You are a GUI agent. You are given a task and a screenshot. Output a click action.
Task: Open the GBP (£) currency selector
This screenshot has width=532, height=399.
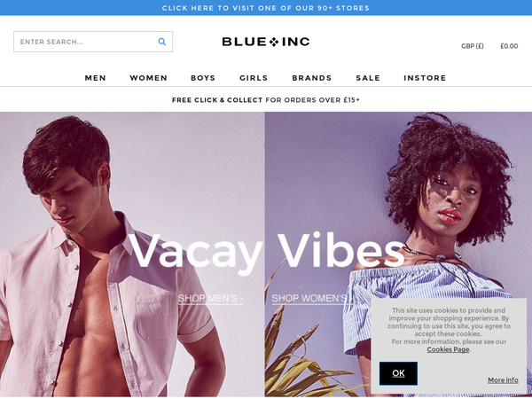pyautogui.click(x=473, y=46)
